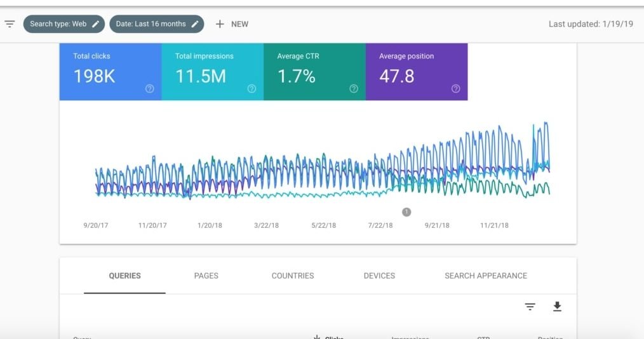Image resolution: width=644 pixels, height=339 pixels.
Task: Open the filter menu icon beside Search type
Action: (x=10, y=23)
